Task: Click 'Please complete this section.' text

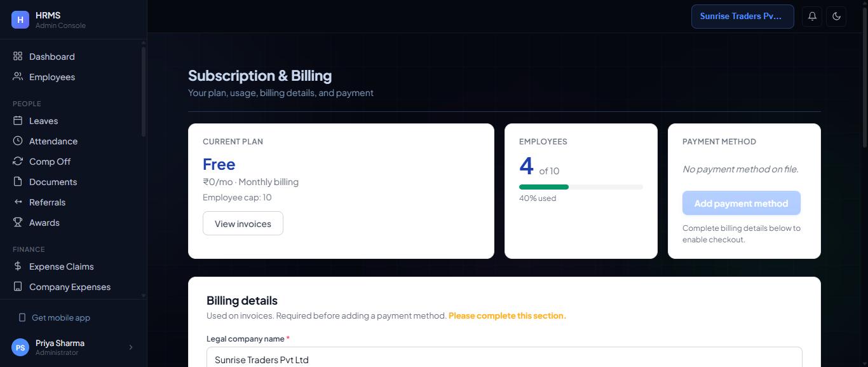Action: click(507, 315)
